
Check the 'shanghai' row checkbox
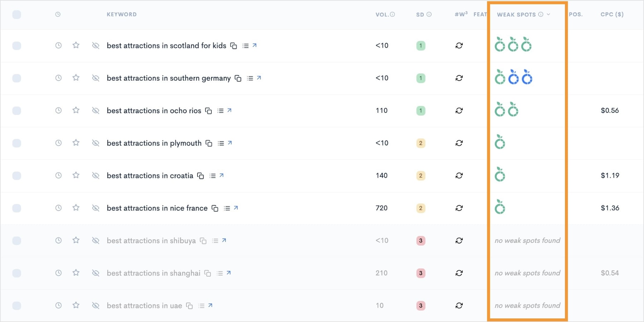click(x=16, y=273)
